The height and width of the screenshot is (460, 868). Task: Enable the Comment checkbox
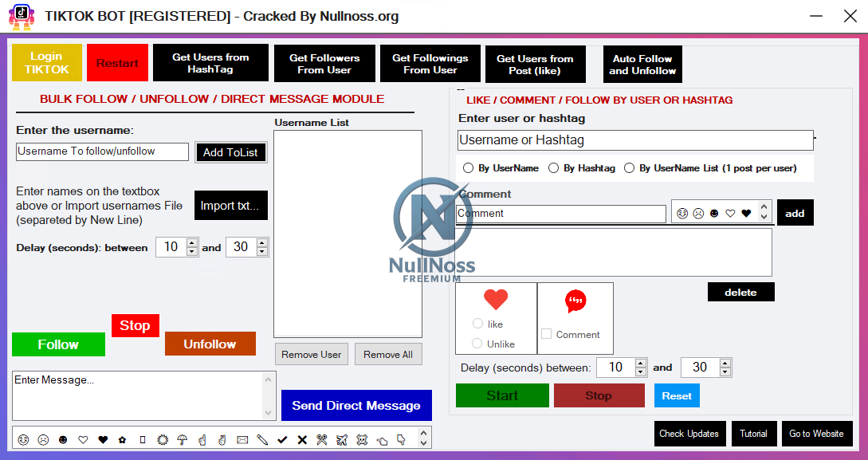coord(548,335)
